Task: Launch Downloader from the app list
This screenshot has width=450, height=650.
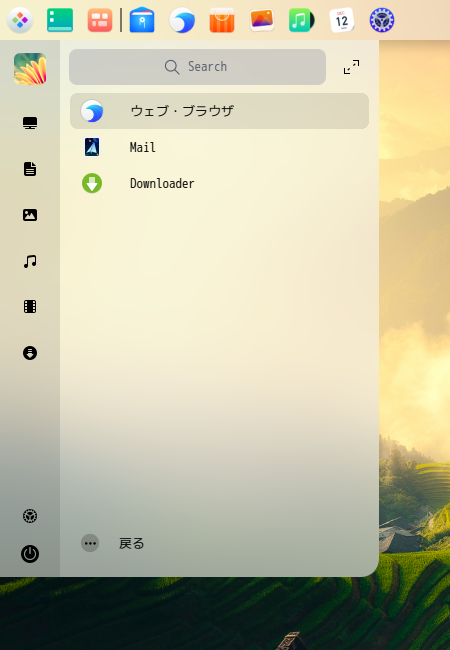Action: (219, 183)
